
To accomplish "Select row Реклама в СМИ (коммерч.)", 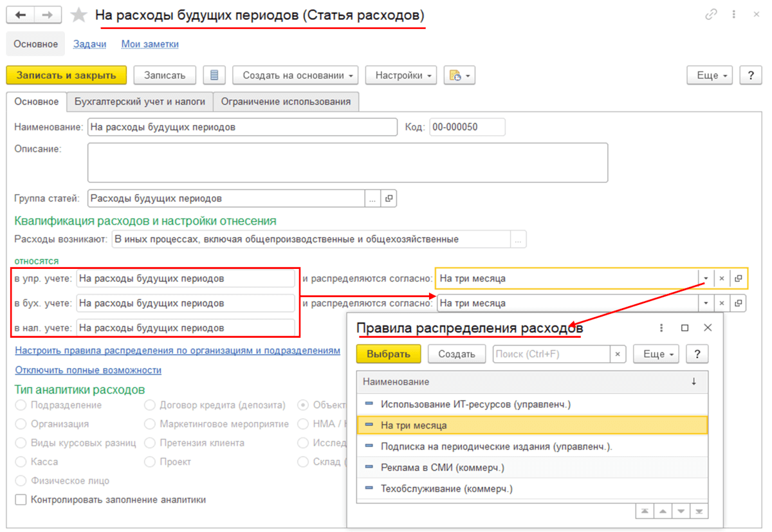I will click(x=532, y=468).
